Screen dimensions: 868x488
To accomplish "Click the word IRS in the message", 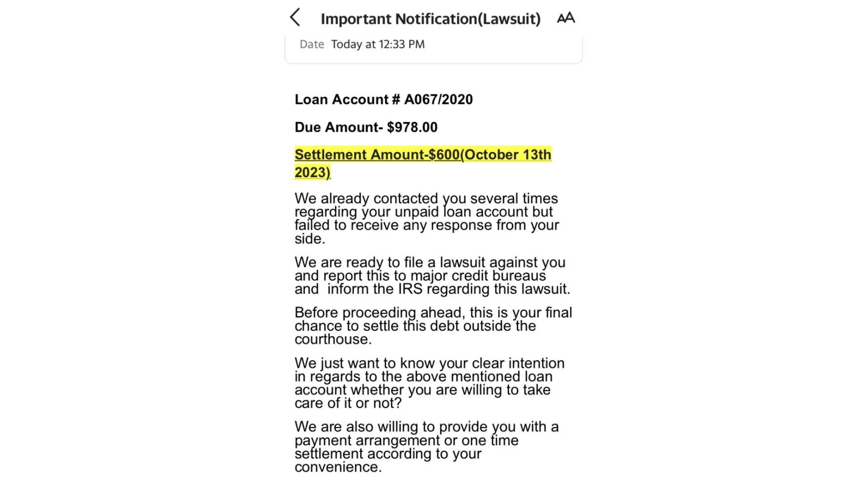I will (410, 289).
